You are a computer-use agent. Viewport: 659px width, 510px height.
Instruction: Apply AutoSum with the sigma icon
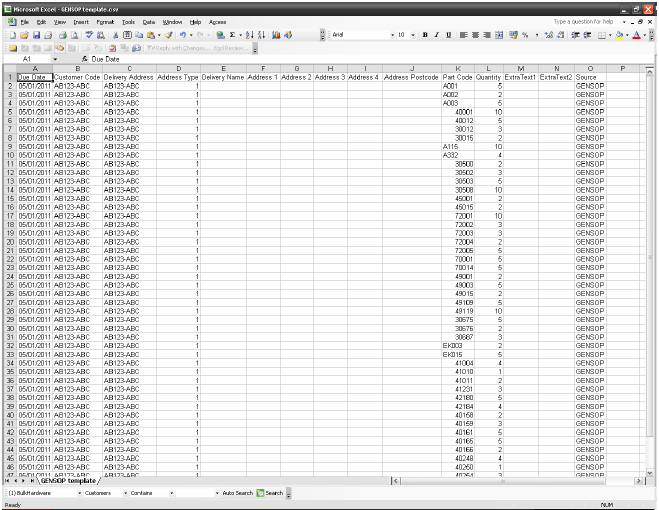(232, 35)
